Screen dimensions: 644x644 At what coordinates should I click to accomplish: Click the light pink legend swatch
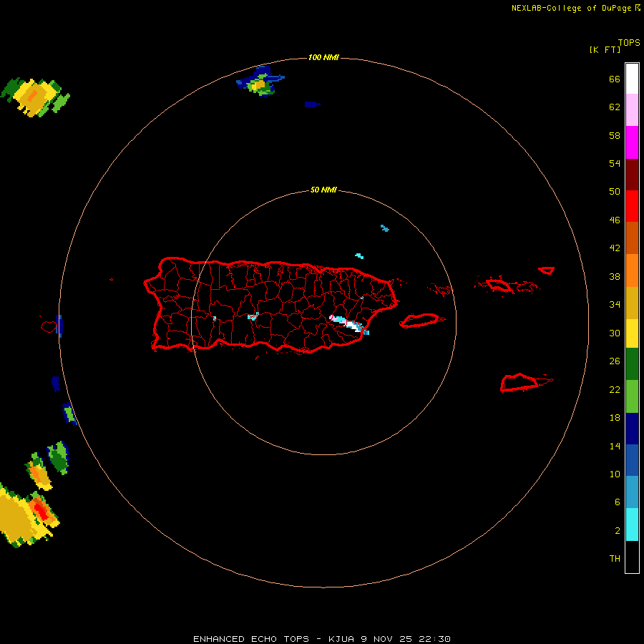(x=632, y=110)
